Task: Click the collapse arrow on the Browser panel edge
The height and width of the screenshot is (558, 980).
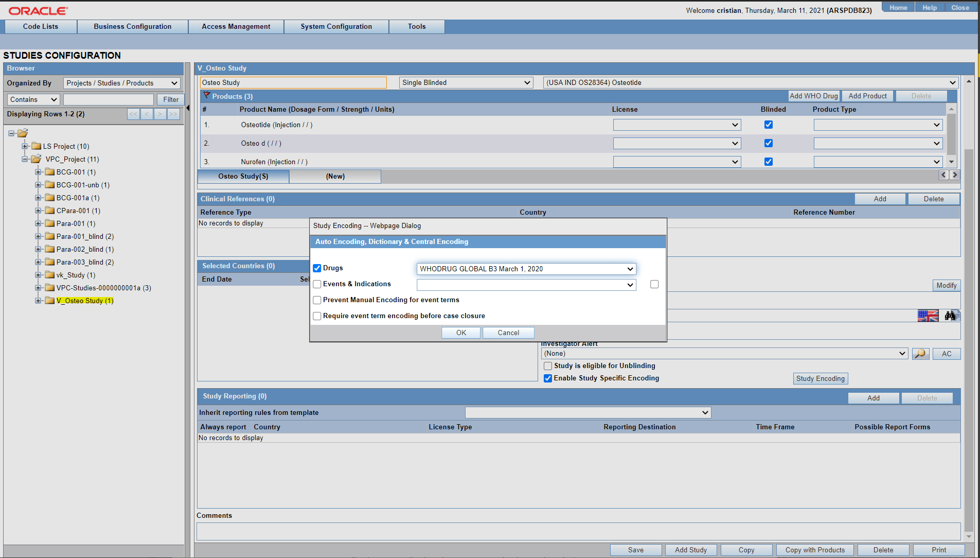Action: point(188,109)
